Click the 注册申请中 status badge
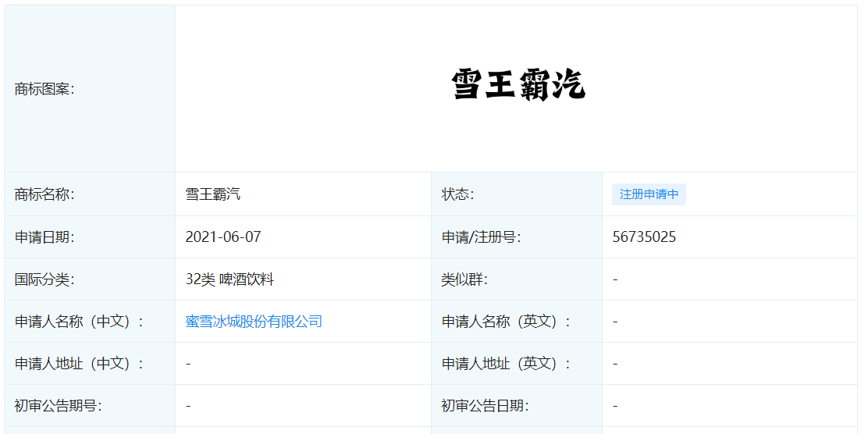The image size is (868, 434). coord(649,195)
